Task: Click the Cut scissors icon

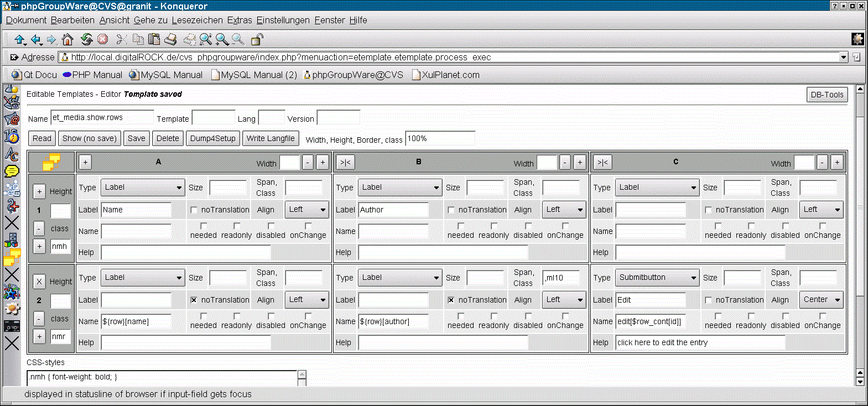Action: click(122, 39)
